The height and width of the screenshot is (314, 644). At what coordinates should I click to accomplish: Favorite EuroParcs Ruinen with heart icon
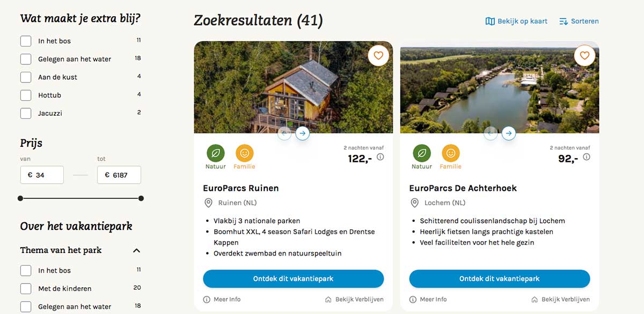pos(378,55)
